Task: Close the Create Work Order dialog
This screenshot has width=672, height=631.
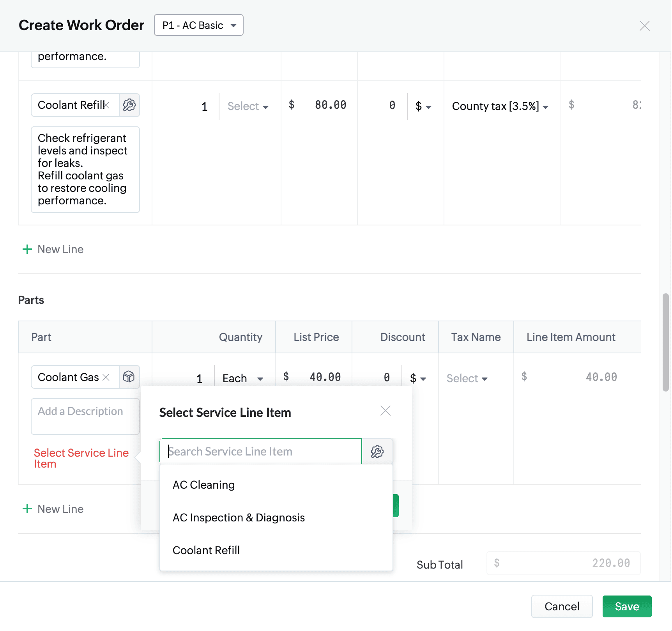Action: pos(645,26)
